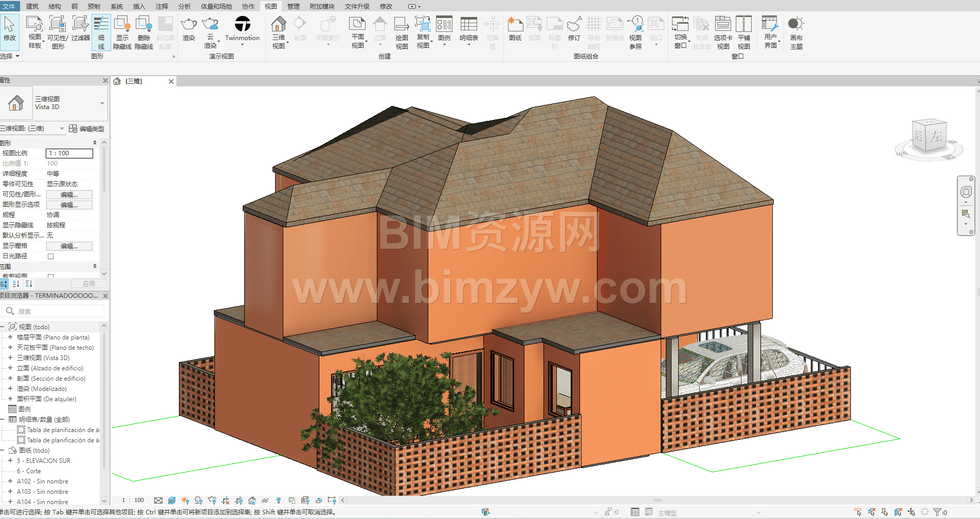Open the 三维视图 3D view tool

tap(278, 25)
